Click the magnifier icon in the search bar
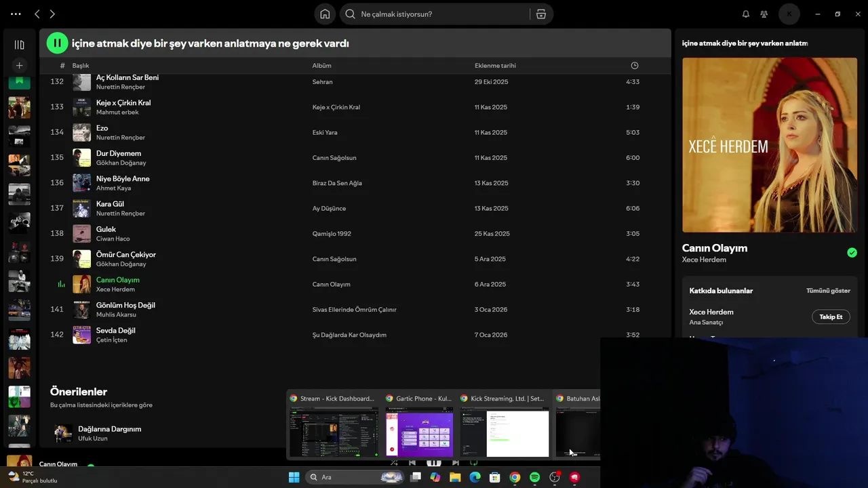 click(x=351, y=14)
